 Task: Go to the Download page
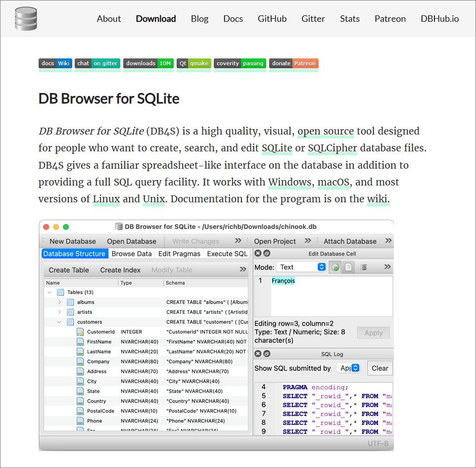click(x=156, y=19)
